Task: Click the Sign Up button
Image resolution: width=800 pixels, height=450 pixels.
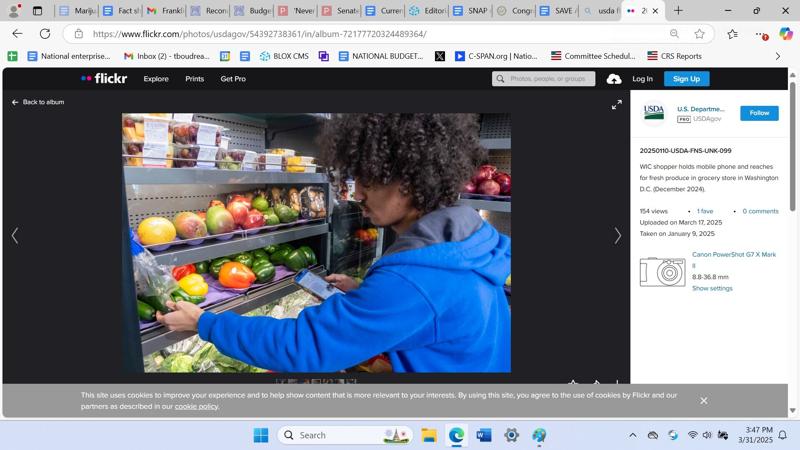Action: 686,79
